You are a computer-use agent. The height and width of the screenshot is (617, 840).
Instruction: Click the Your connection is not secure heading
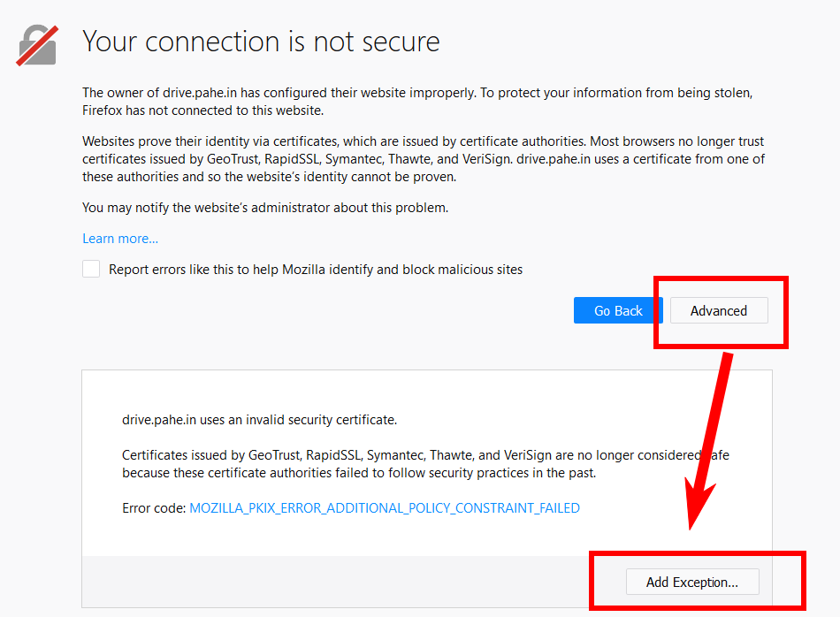click(x=261, y=42)
